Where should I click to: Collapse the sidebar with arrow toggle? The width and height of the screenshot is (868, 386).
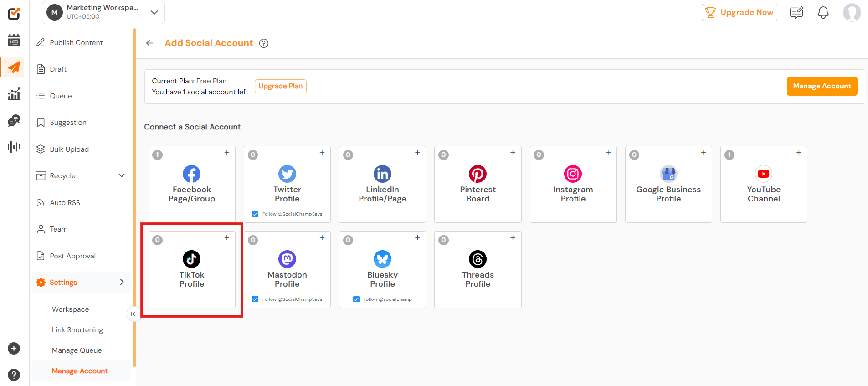coord(134,314)
